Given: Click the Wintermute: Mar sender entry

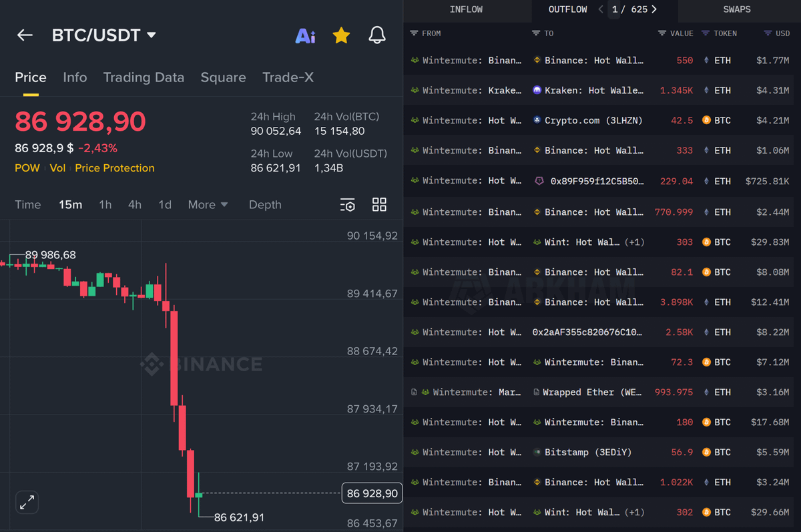Looking at the screenshot, I should [477, 392].
